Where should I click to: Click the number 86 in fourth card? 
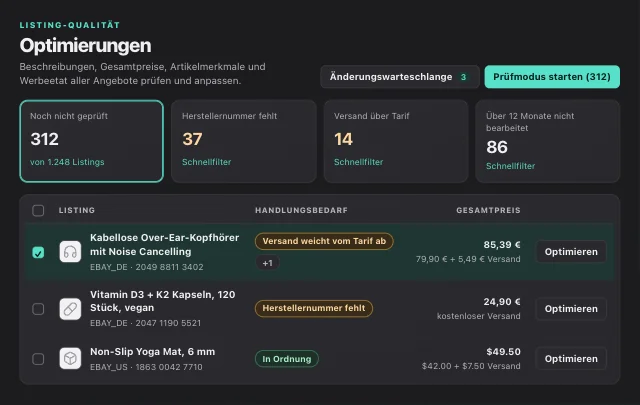pos(497,147)
